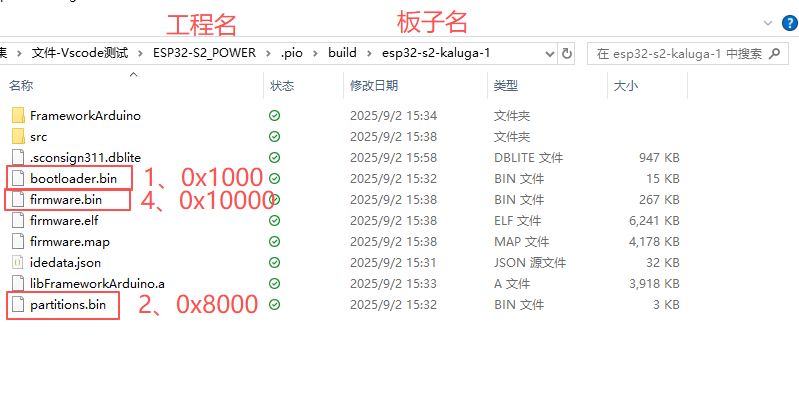Sort by 名称 column header
Screen dimensions: 799x396
click(x=21, y=86)
